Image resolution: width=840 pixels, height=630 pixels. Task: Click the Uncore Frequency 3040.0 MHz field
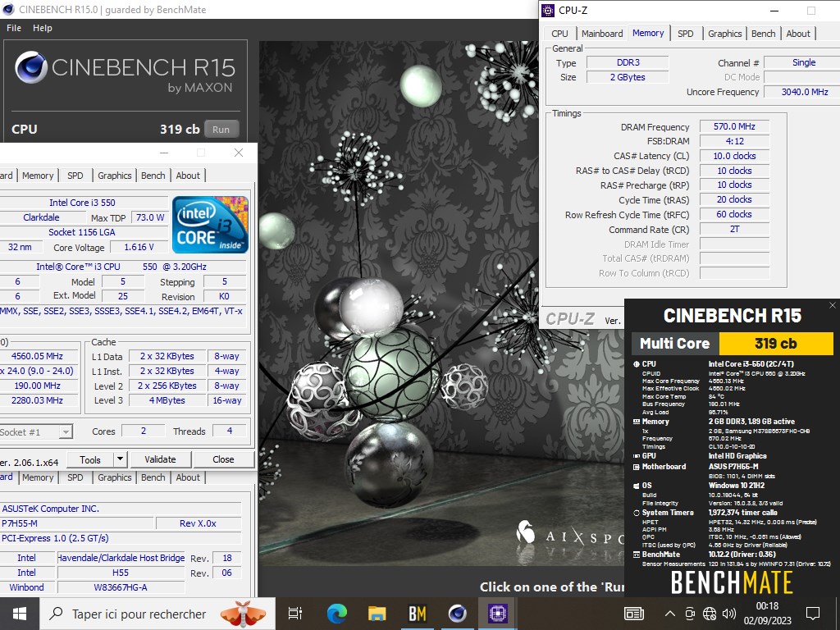click(802, 92)
